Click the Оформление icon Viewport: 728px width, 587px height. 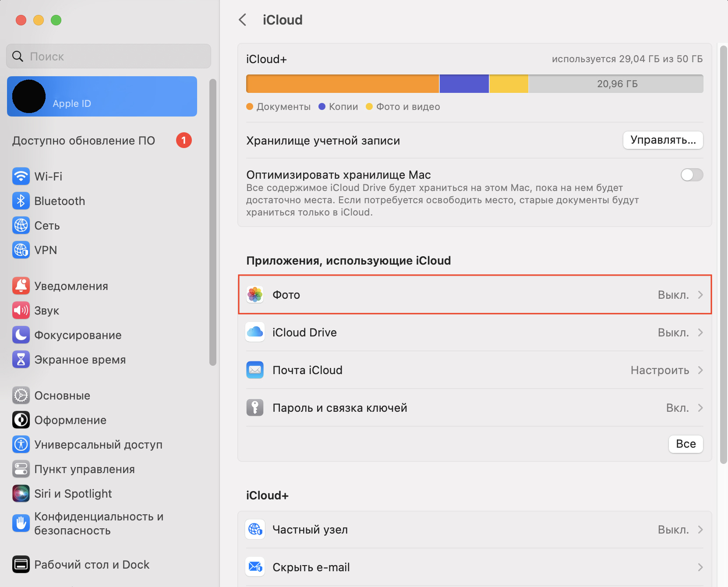point(21,420)
